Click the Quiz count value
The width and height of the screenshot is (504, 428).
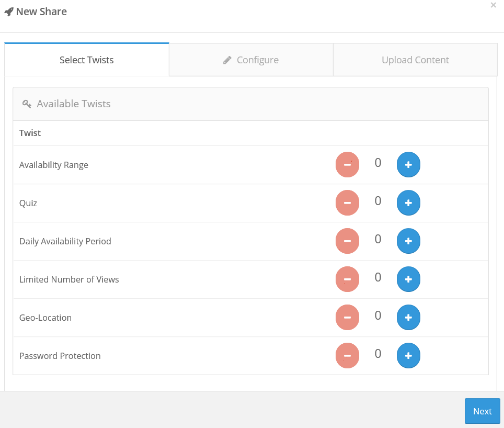[378, 201]
